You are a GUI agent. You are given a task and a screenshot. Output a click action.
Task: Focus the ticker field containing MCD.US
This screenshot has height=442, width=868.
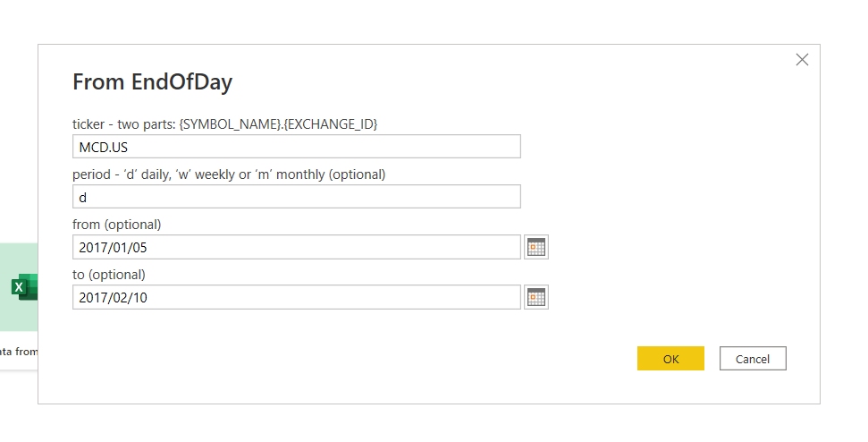tap(296, 147)
